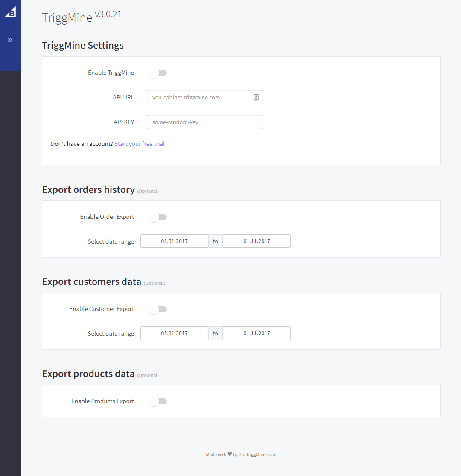Click the TriggMine title text
Viewport: 461px width, 476px height.
point(67,17)
